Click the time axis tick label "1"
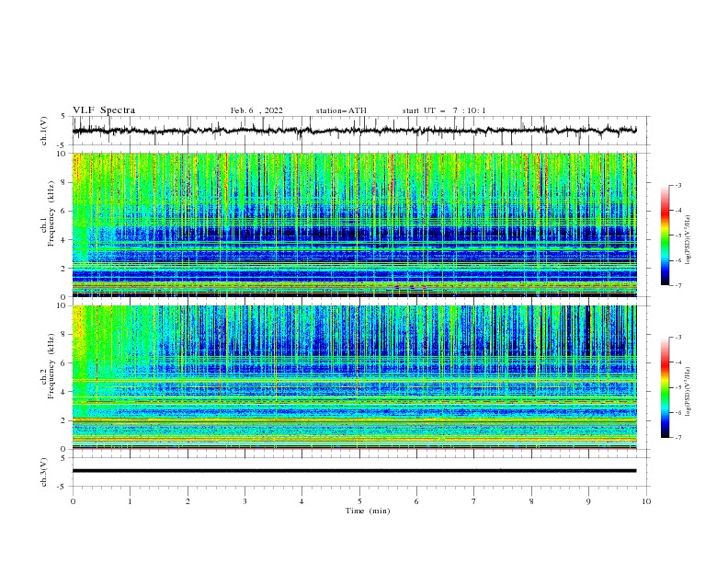The height and width of the screenshot is (563, 728). coord(131,501)
